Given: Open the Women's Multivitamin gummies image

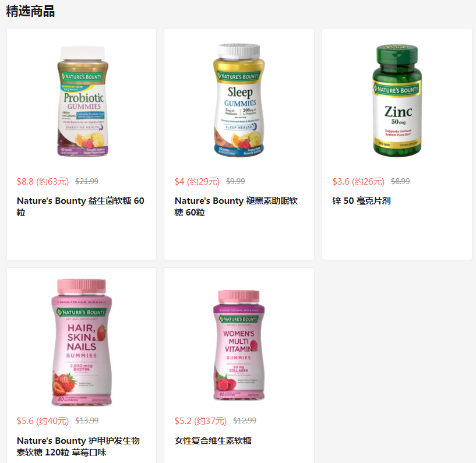Looking at the screenshot, I should pos(239,345).
